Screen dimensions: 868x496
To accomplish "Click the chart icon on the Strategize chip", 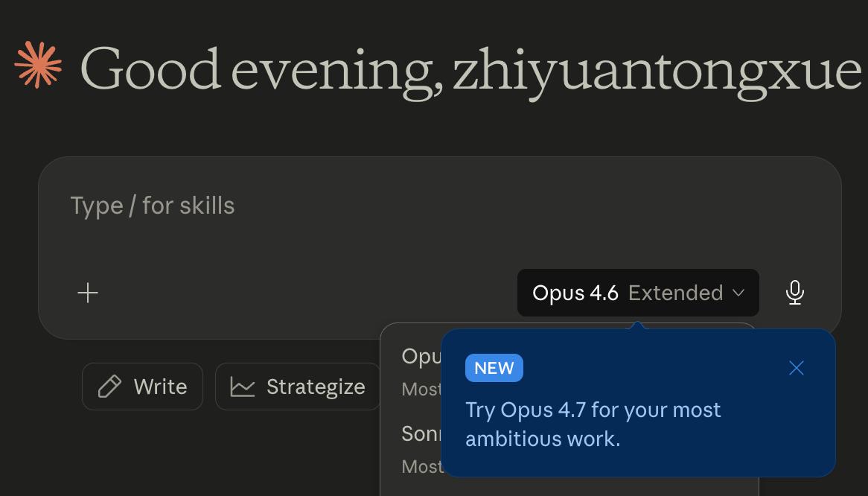I will 243,387.
